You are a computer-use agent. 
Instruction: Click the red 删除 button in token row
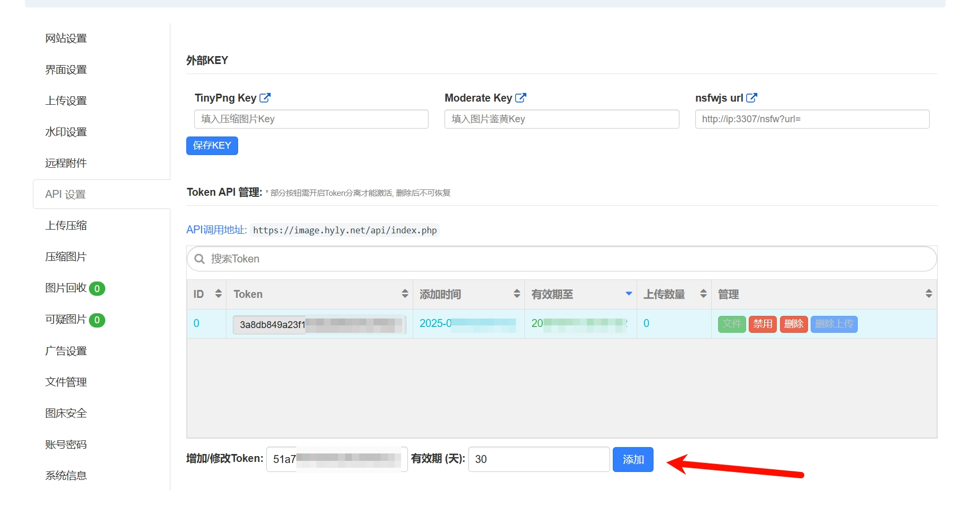pyautogui.click(x=794, y=324)
